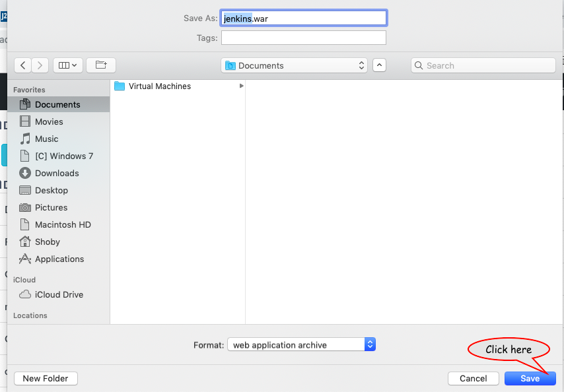The height and width of the screenshot is (392, 564).
Task: Click the forward navigation arrow
Action: [x=40, y=65]
